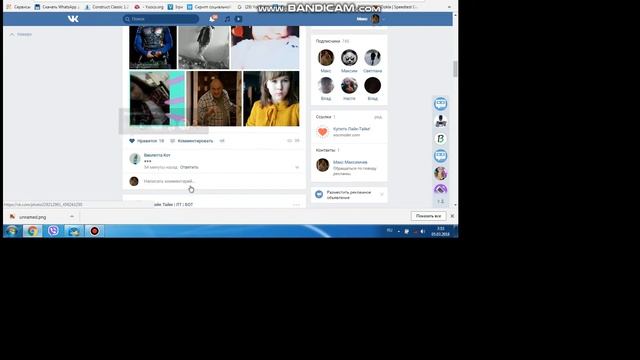This screenshot has width=640, height=360.
Task: Click the heart Like icon under the post
Action: pyautogui.click(x=132, y=141)
